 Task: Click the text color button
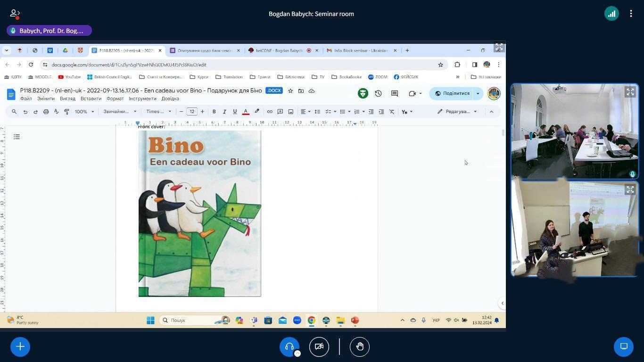(x=246, y=112)
